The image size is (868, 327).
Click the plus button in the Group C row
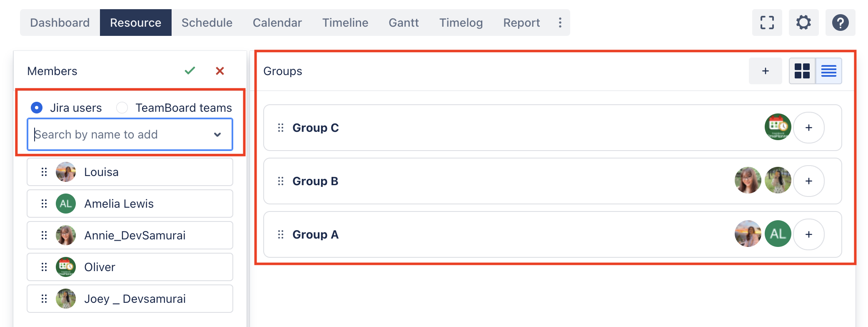point(808,128)
